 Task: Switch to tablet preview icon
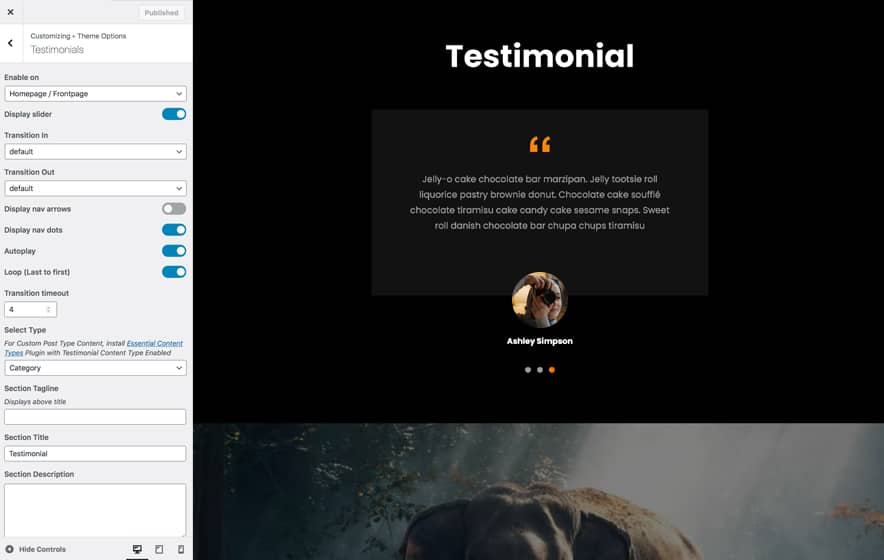point(159,549)
